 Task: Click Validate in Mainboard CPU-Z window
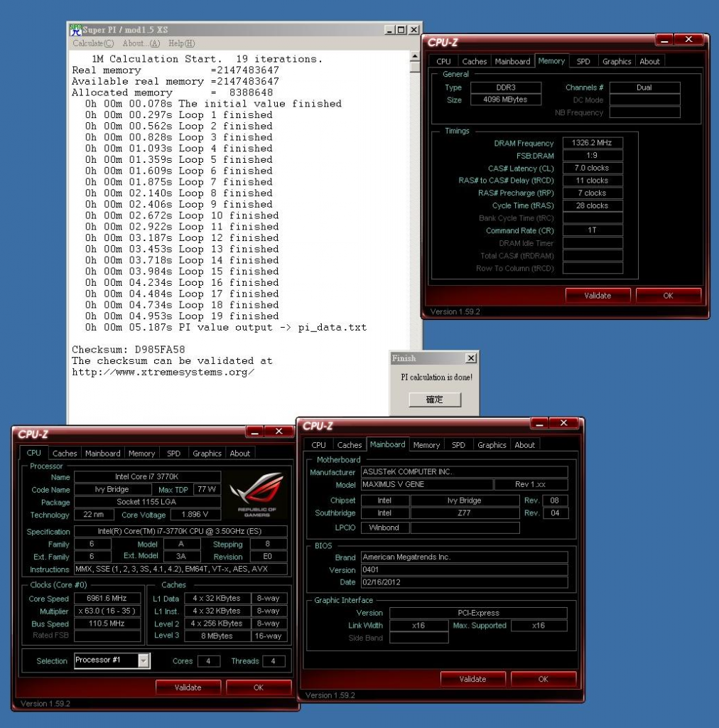click(472, 679)
